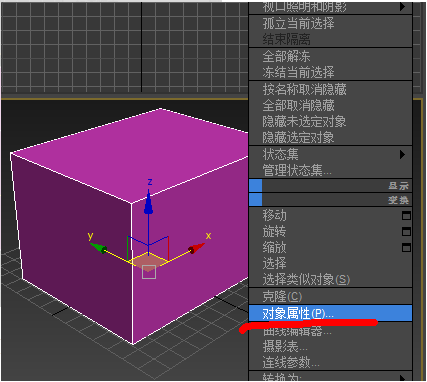The width and height of the screenshot is (427, 382).
Task: Choose 全部解冻 unfreeze all
Action: (330, 56)
